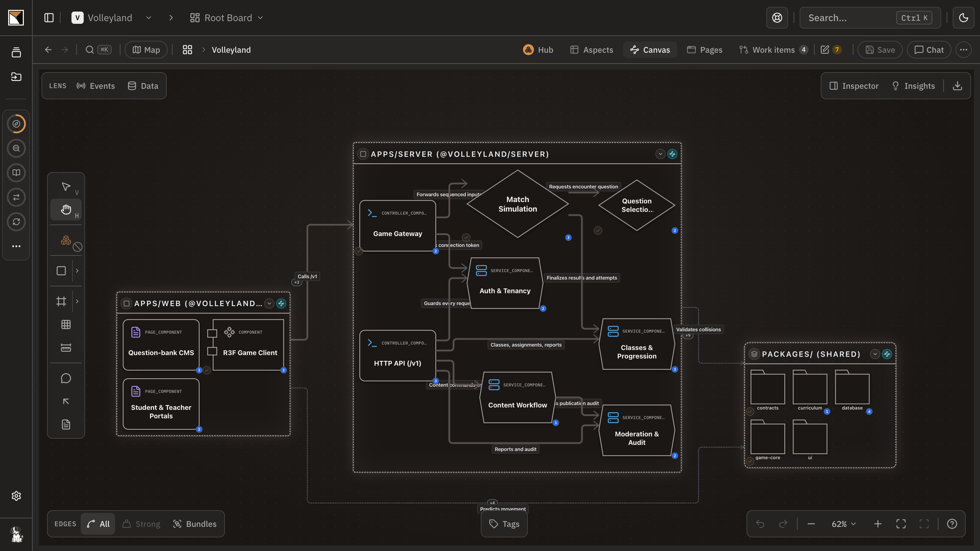Click the ruler swimlane tool

tap(66, 348)
